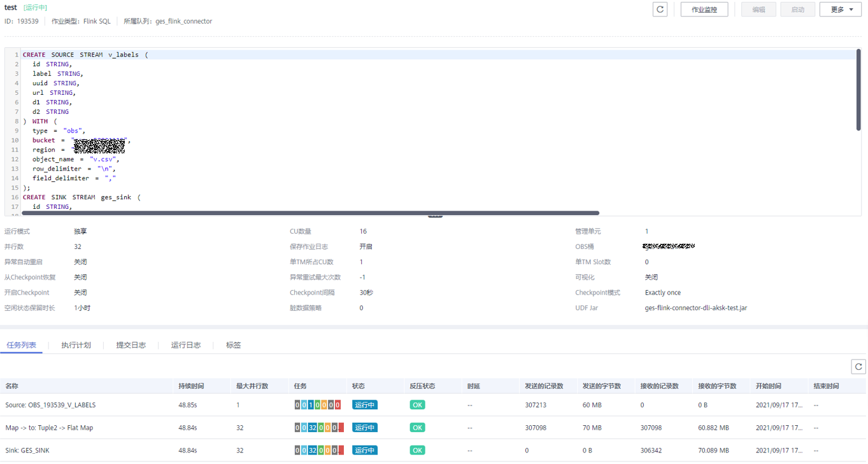Viewport: 868px width, 464px height.
Task: Click 运行中 status badge in Map row
Action: click(365, 428)
